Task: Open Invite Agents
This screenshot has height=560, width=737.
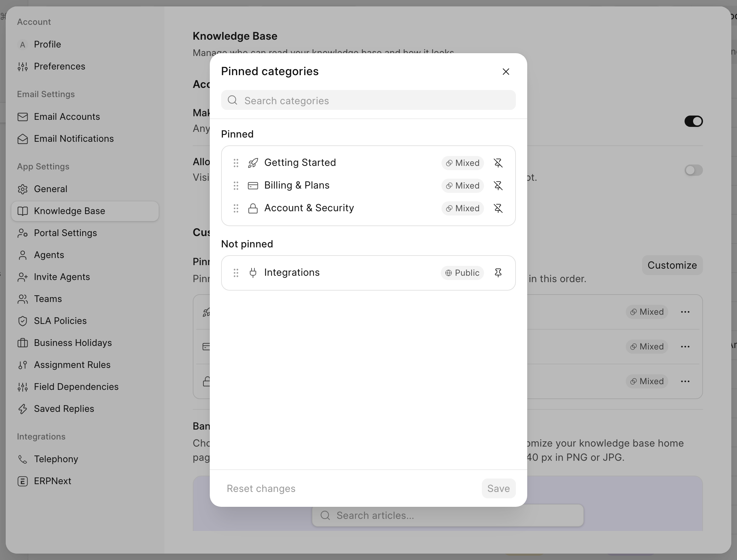Action: [x=85, y=277]
